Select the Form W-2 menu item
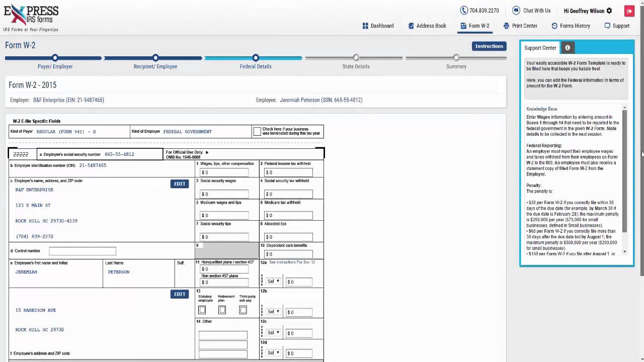Image resolution: width=644 pixels, height=362 pixels. pyautogui.click(x=475, y=26)
